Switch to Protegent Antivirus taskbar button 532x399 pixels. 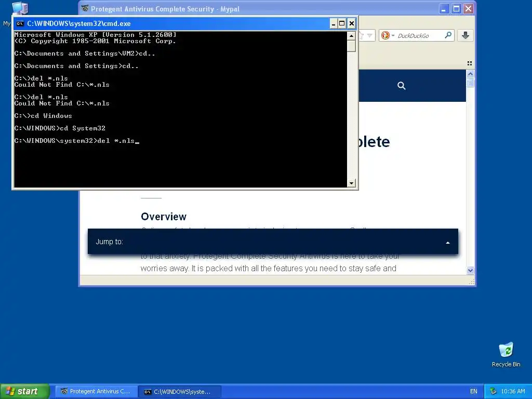click(96, 391)
